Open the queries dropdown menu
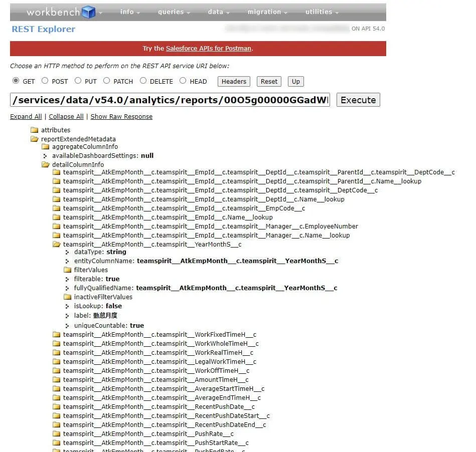The width and height of the screenshot is (476, 452). coord(174,12)
